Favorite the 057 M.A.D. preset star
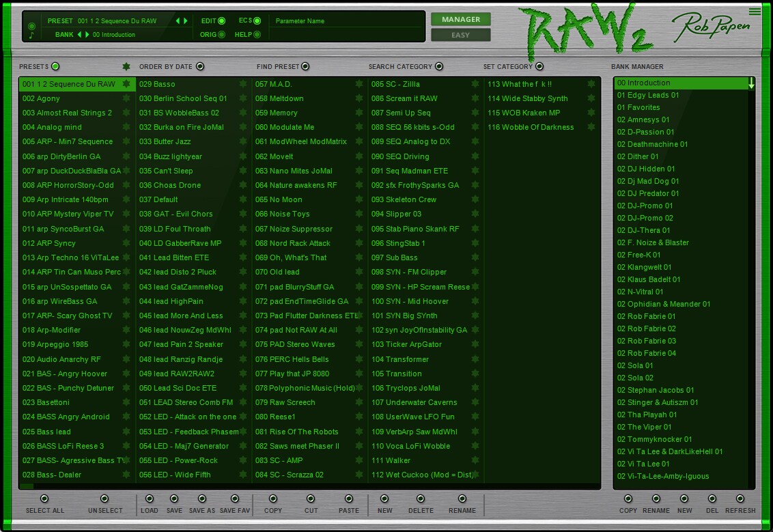 click(x=359, y=84)
